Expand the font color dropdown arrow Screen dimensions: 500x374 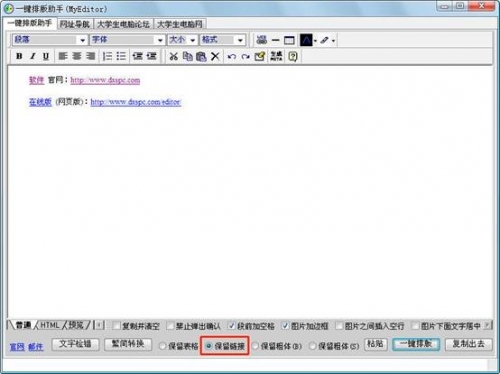point(315,41)
